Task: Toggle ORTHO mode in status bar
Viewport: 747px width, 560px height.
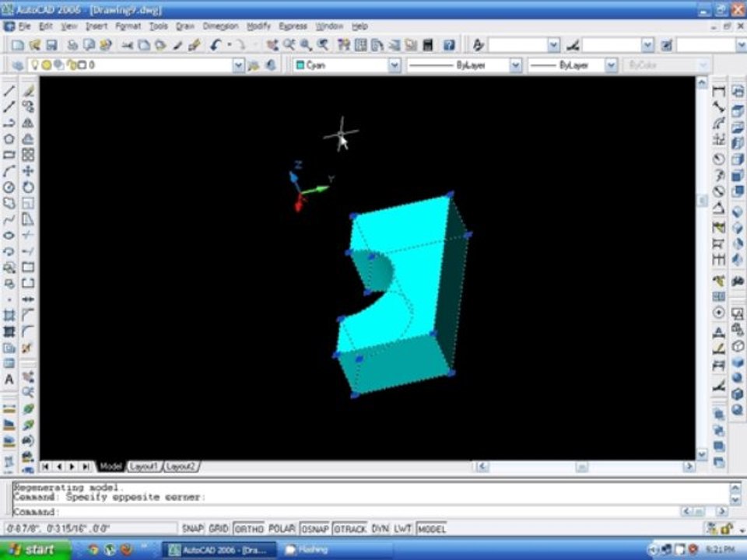Action: (249, 529)
